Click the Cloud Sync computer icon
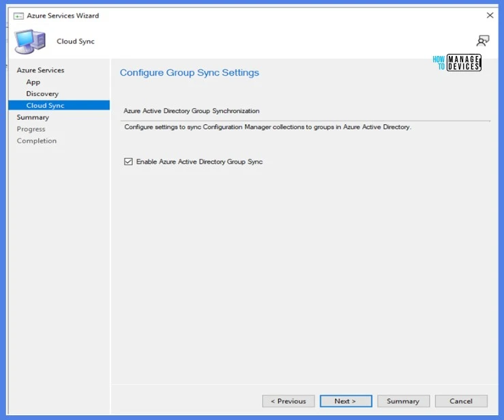 (30, 42)
